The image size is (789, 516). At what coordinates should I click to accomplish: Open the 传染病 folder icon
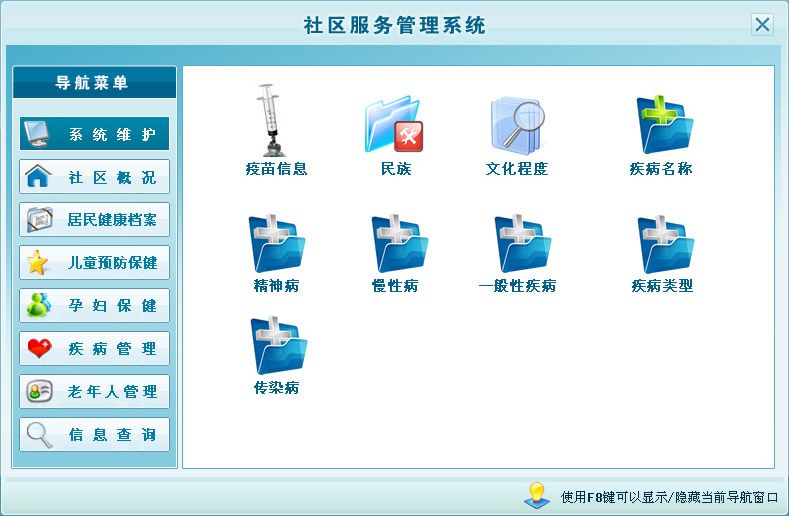[x=278, y=345]
